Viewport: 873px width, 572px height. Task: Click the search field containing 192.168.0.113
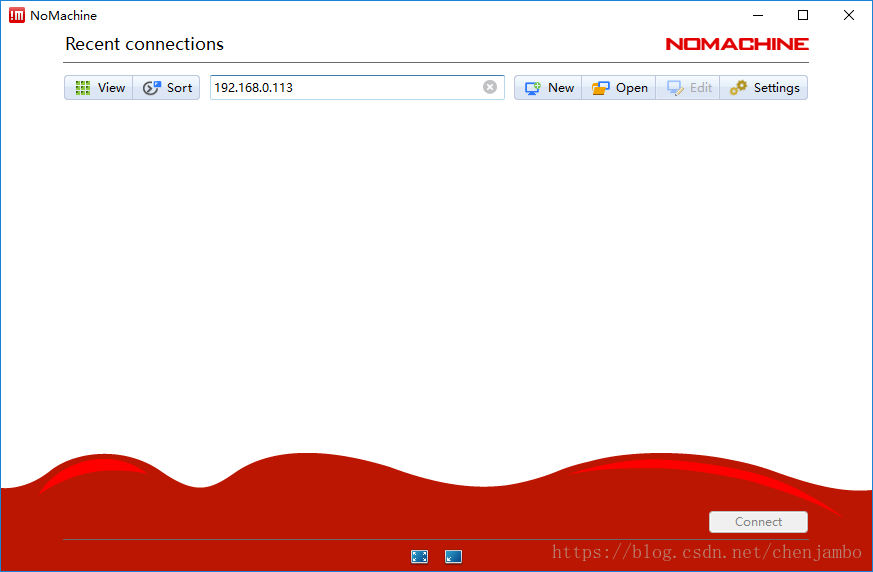(x=357, y=87)
